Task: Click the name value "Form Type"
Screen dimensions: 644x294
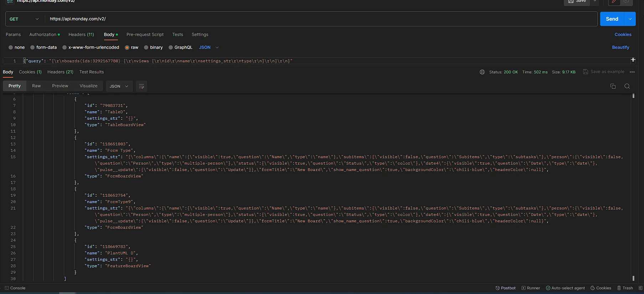Action: click(119, 150)
